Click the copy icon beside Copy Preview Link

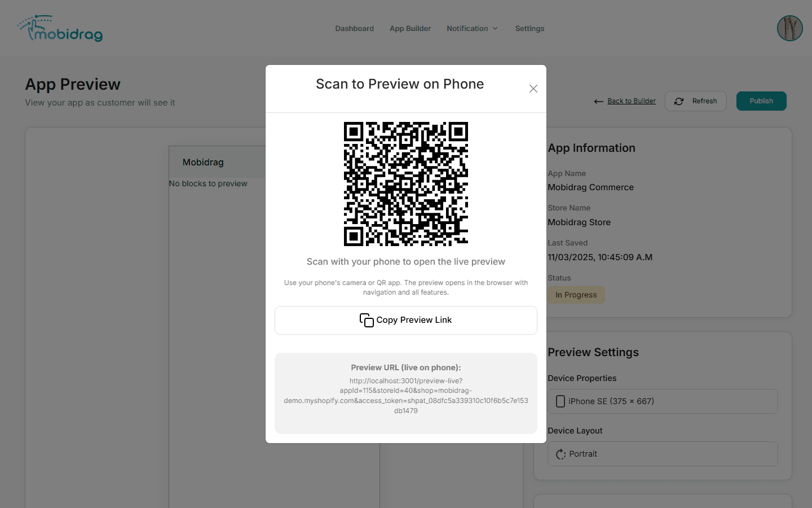pos(367,320)
